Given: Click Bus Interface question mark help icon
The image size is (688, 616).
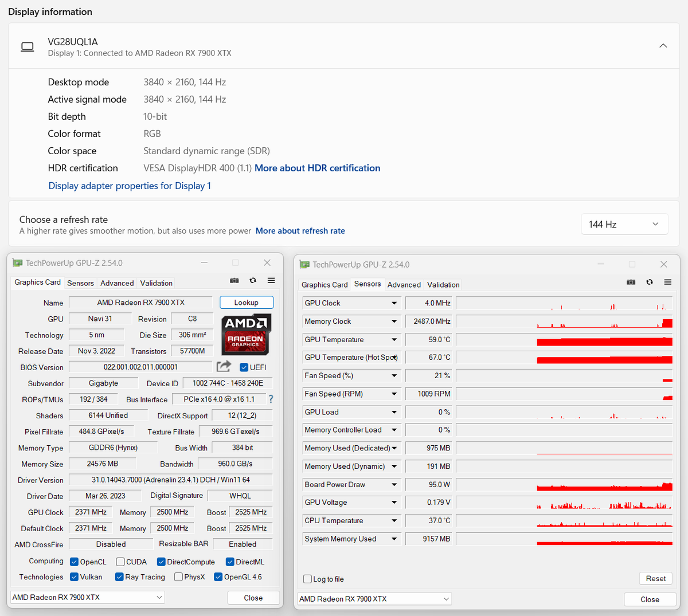Looking at the screenshot, I should pos(271,399).
